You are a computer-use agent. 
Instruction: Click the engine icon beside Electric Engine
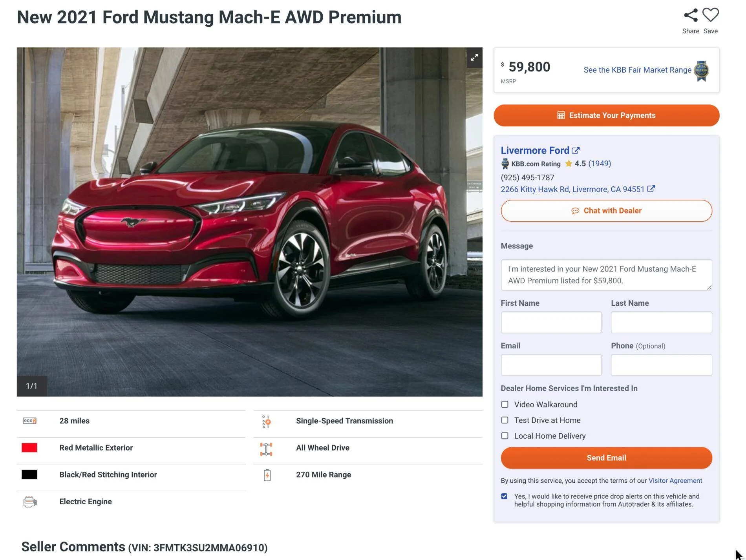click(30, 502)
